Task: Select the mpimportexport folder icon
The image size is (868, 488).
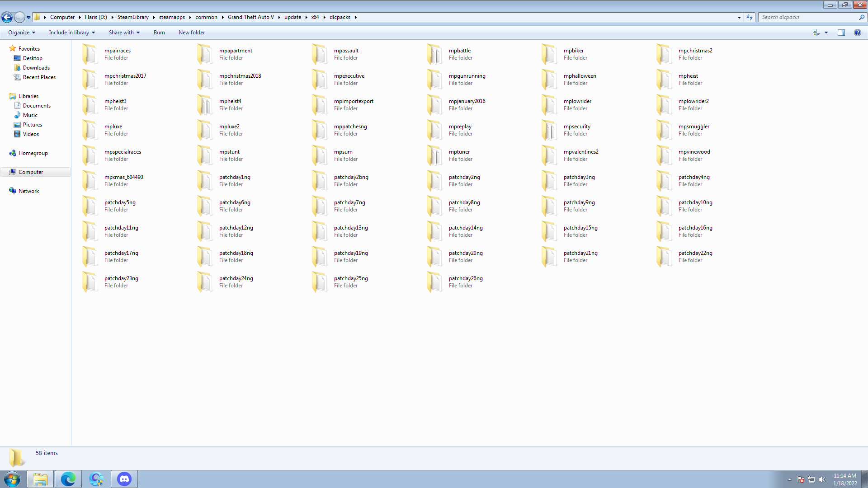Action: tap(320, 105)
